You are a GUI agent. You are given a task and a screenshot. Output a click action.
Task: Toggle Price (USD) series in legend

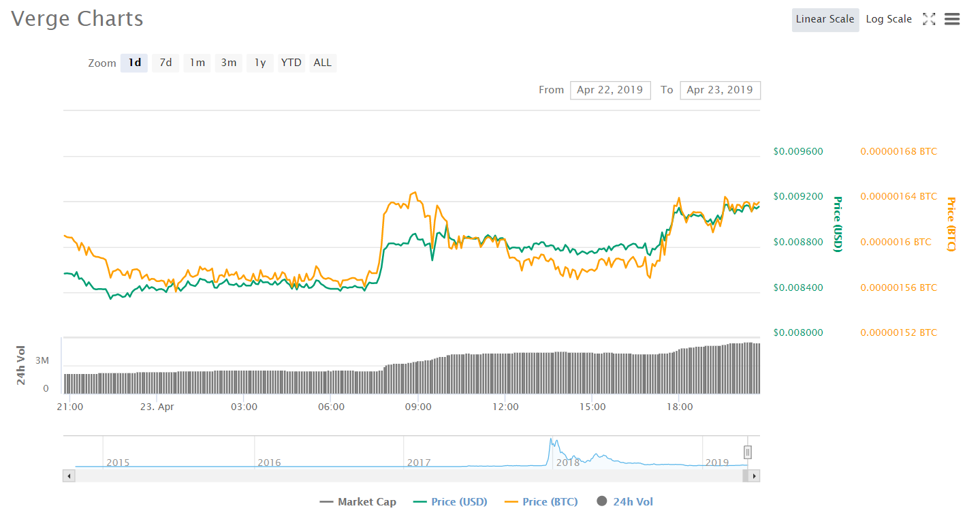coord(450,502)
